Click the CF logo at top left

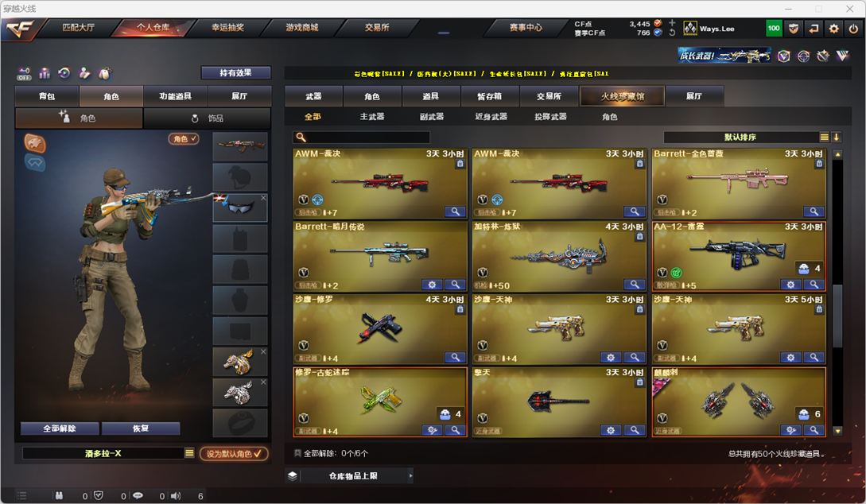pos(21,29)
